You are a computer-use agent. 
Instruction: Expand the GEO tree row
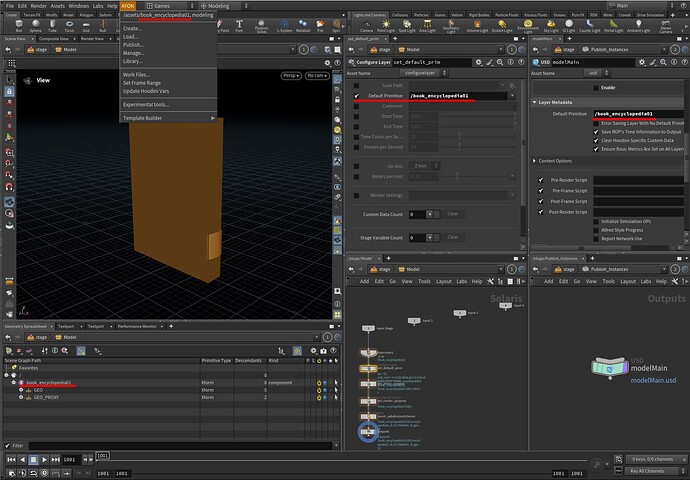tap(21, 390)
